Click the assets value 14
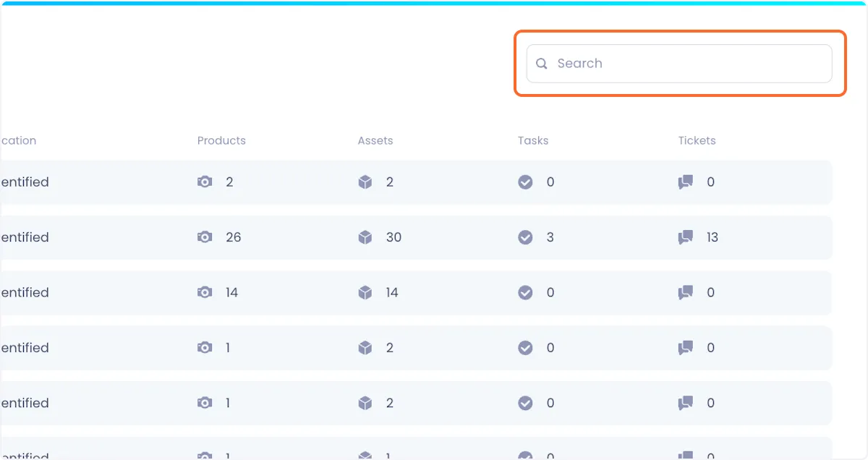This screenshot has height=460, width=868. [392, 292]
